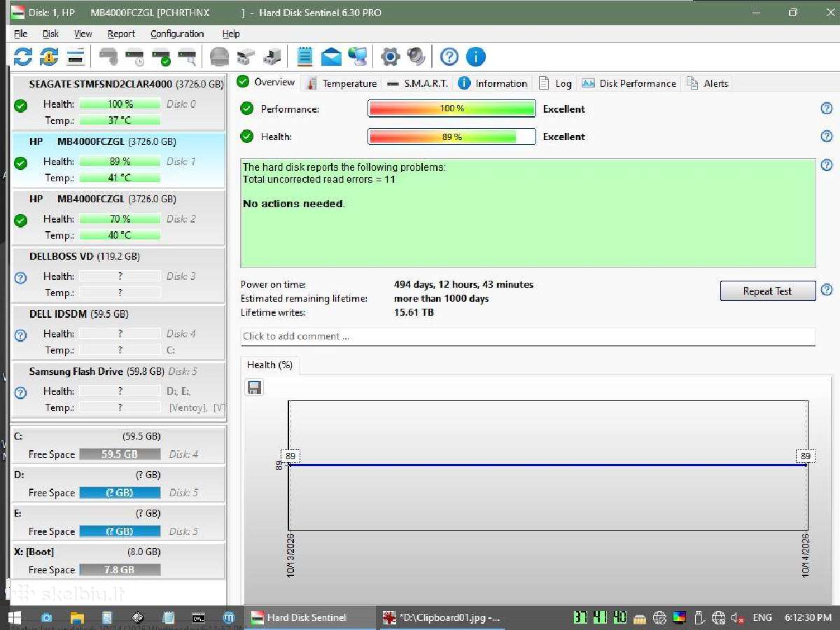Select the HP MB4000FCZGL Disk 2 entry

119,217
